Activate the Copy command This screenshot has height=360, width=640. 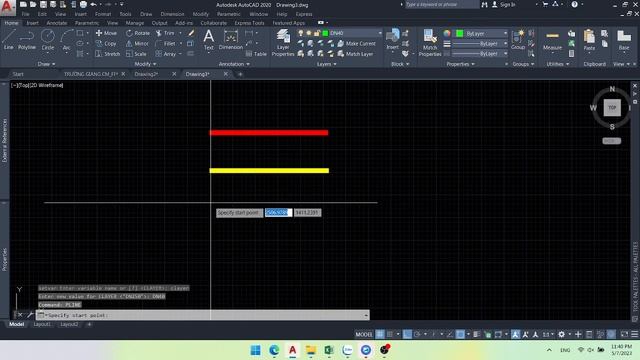click(x=106, y=43)
